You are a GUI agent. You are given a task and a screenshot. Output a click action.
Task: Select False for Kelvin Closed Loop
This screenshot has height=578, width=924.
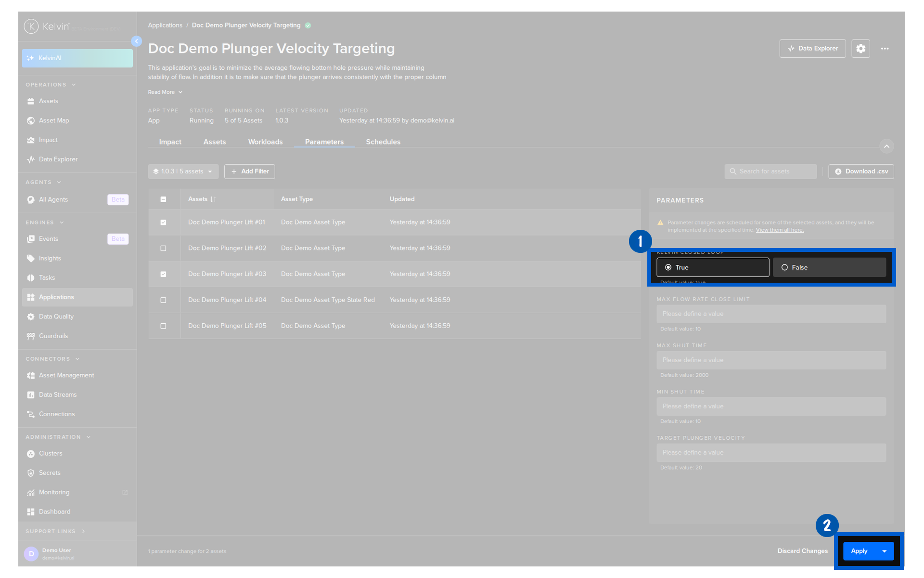(x=829, y=267)
